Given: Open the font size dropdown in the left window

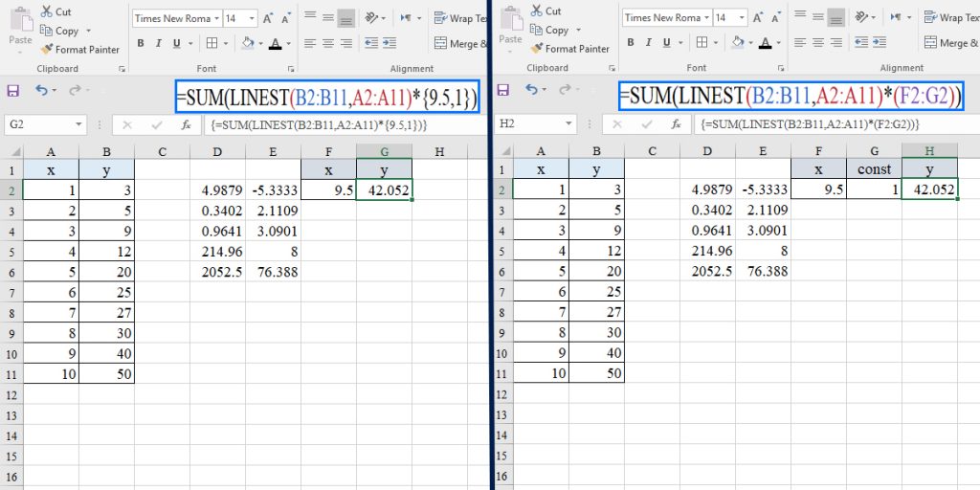Looking at the screenshot, I should click(x=252, y=19).
